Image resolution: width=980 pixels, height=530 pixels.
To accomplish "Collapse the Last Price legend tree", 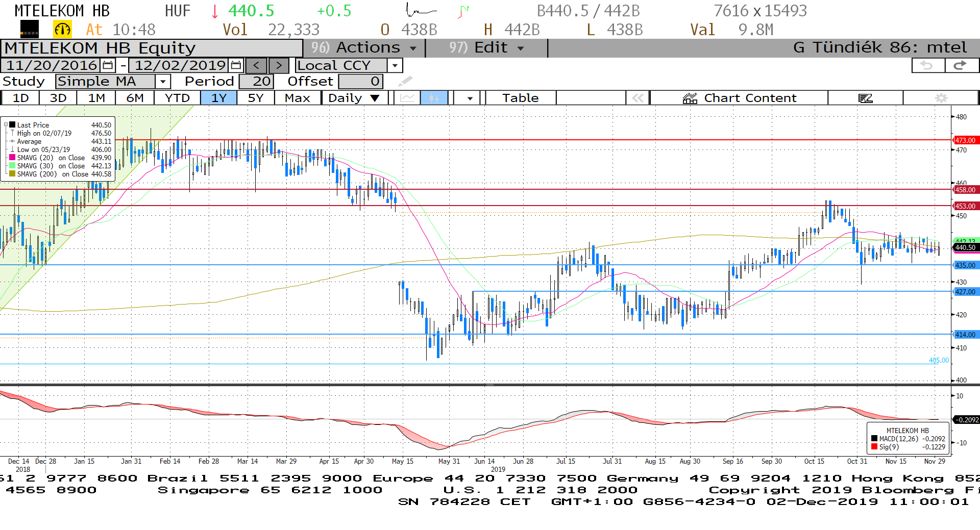I will click(x=6, y=125).
